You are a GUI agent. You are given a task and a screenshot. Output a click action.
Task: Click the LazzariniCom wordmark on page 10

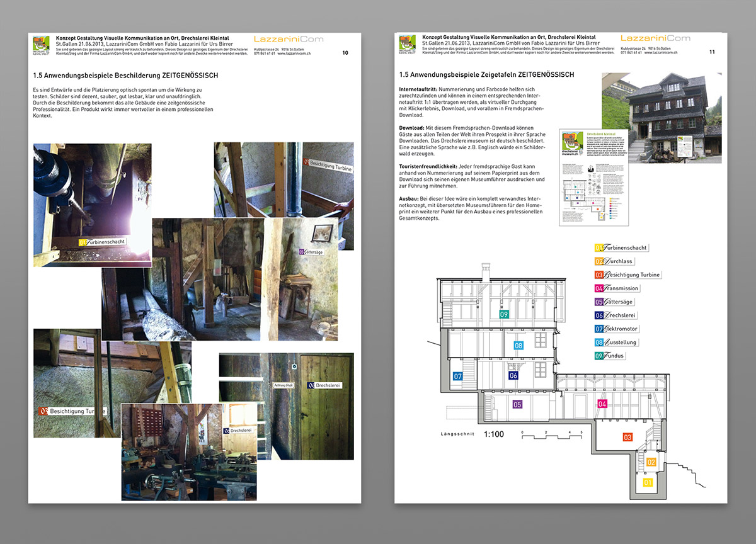(289, 39)
